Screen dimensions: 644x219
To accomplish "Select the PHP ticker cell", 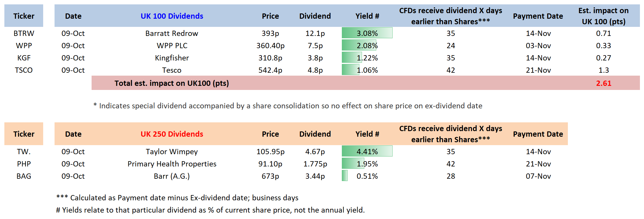I will tap(24, 164).
